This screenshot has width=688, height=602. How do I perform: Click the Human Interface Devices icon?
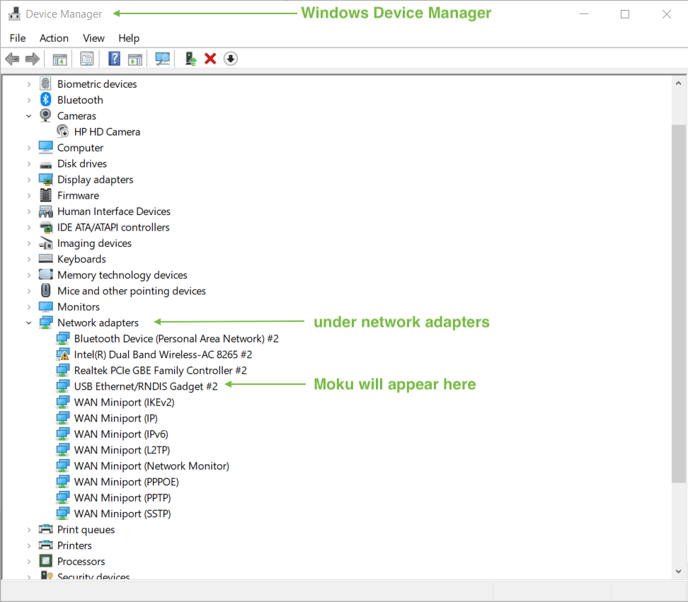tap(46, 211)
